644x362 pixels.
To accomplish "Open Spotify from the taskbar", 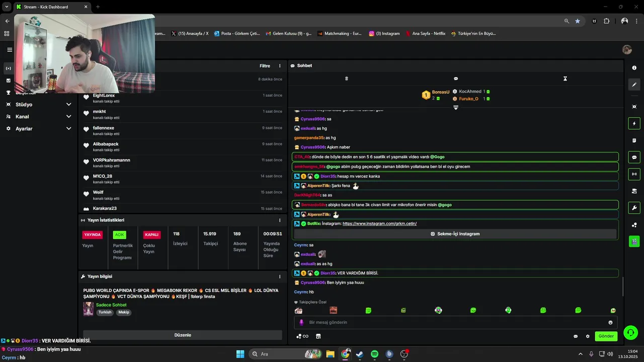I will [x=374, y=354].
